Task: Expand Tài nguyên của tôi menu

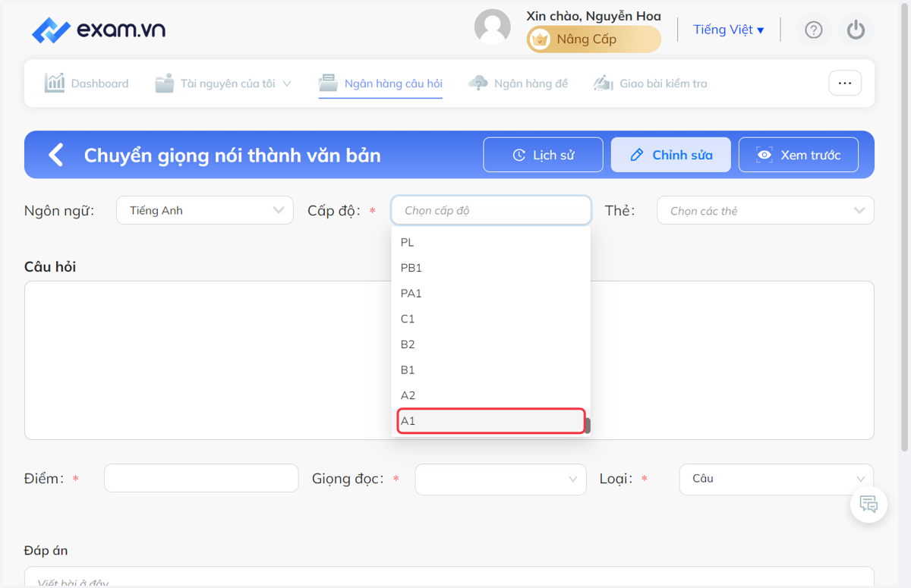Action: [223, 83]
